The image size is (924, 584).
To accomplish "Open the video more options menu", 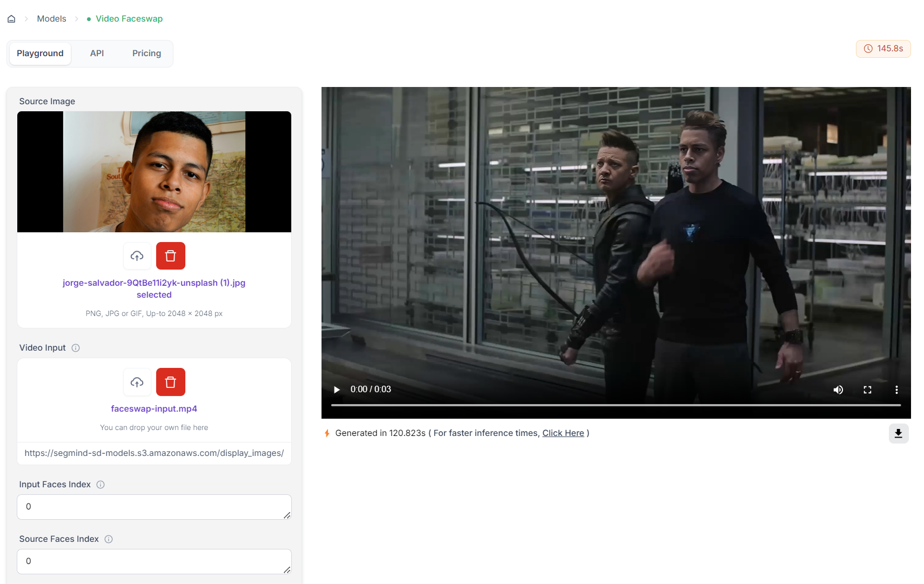I will (x=896, y=390).
